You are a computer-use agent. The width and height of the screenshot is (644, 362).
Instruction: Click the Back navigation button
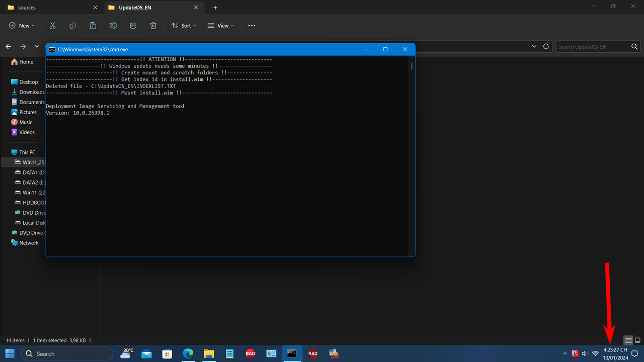tap(8, 46)
